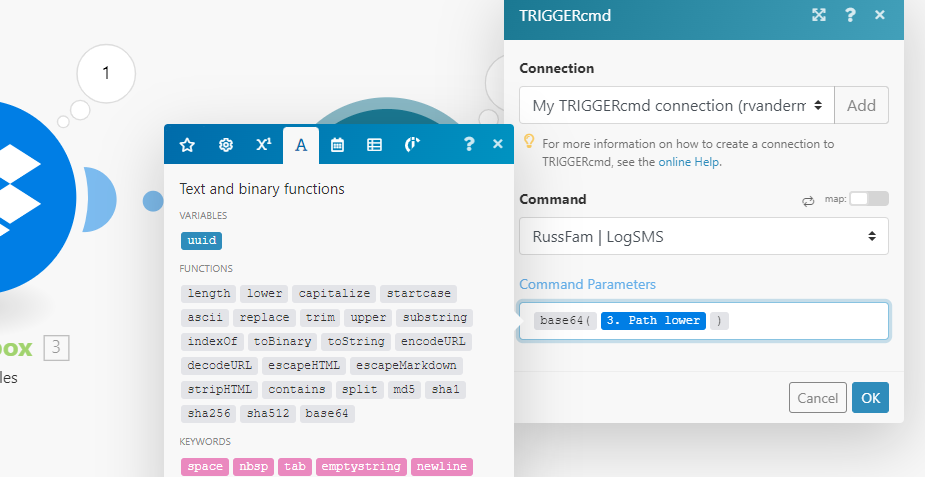925x477 pixels.
Task: Expand the TRIGGERcmd dialog to fullscreen
Action: (819, 15)
